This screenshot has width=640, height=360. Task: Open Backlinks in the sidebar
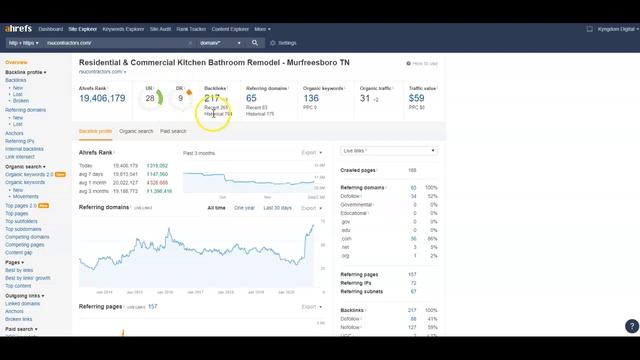tap(16, 80)
